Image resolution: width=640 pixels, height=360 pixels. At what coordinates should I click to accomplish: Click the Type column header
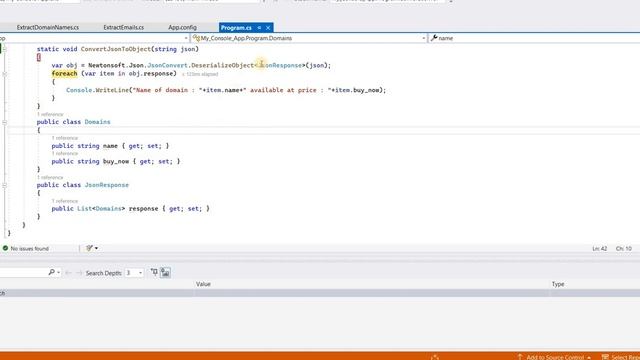click(x=558, y=284)
